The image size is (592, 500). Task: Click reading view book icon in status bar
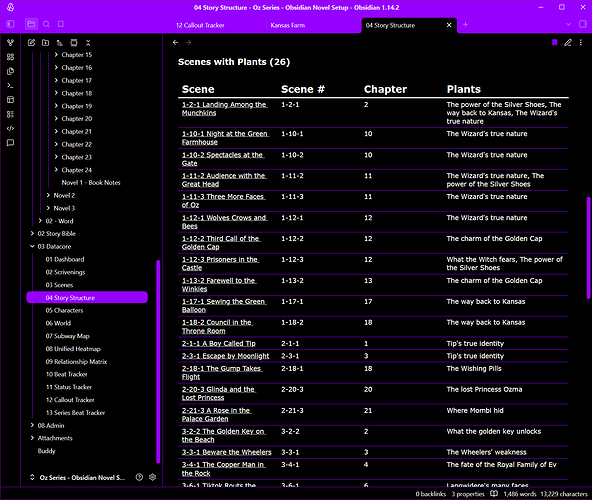tap(494, 494)
